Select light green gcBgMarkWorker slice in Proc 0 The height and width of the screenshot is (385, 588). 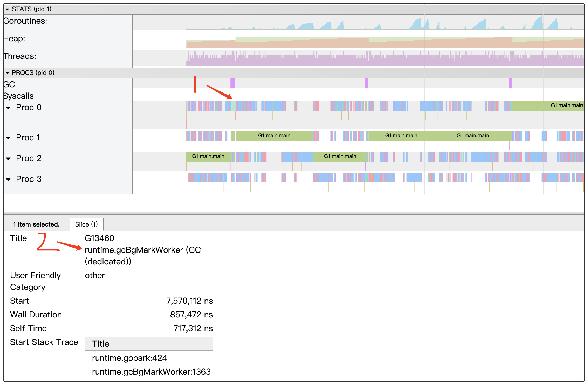(234, 106)
